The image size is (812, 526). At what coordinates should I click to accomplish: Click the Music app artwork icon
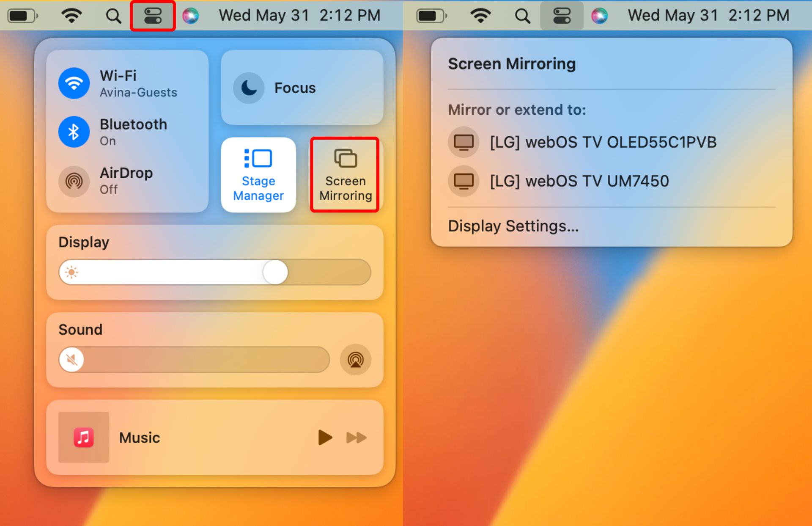pos(84,437)
